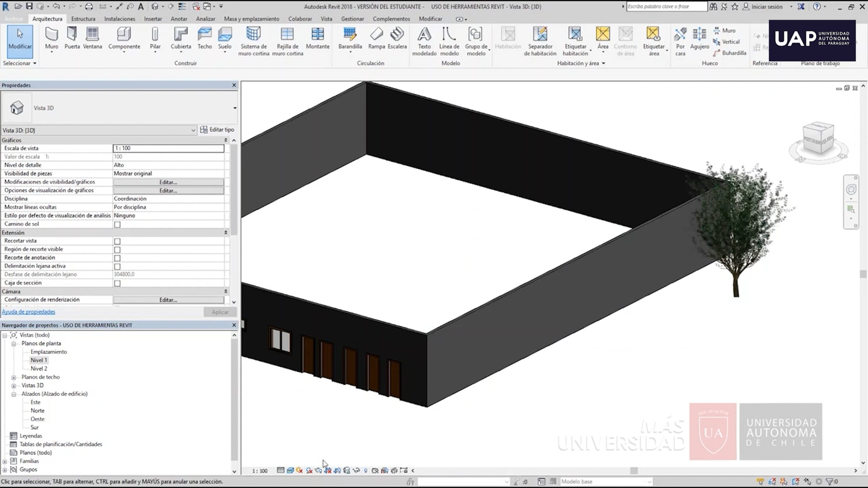Open the Vista 3D: {3D} dropdown
This screenshot has width=868, height=488.
(193, 130)
